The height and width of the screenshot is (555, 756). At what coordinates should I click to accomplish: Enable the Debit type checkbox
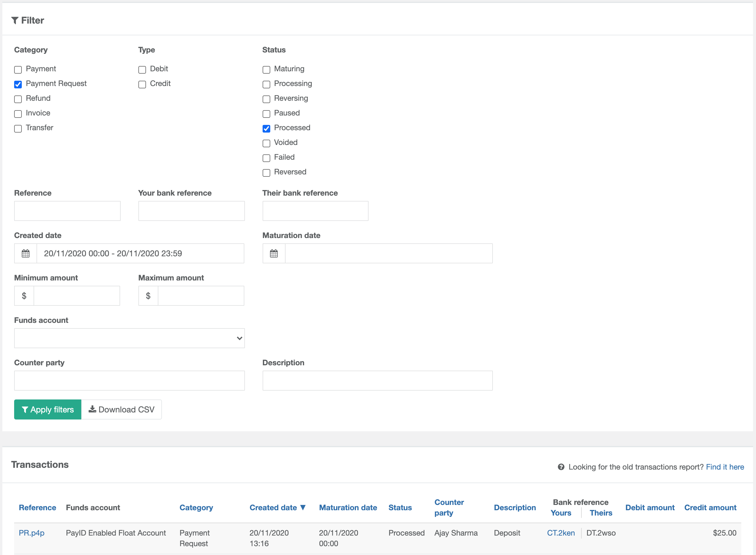click(x=142, y=70)
